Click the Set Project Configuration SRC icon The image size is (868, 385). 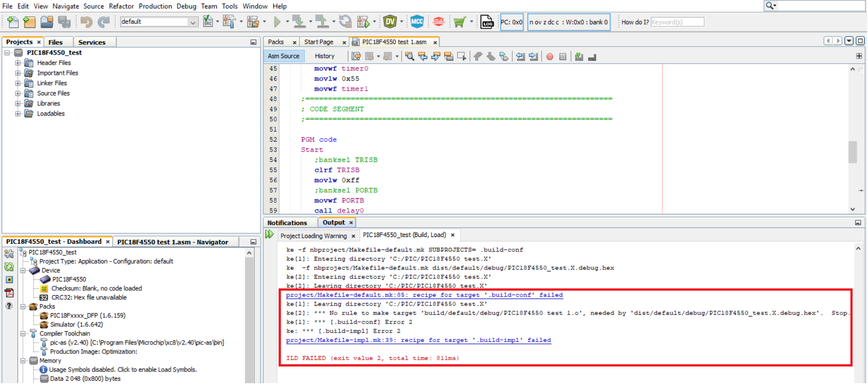click(x=208, y=21)
